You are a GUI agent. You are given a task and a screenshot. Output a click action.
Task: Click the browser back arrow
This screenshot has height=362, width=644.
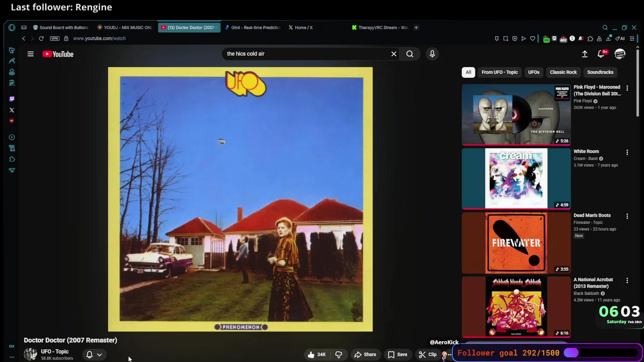(23, 38)
